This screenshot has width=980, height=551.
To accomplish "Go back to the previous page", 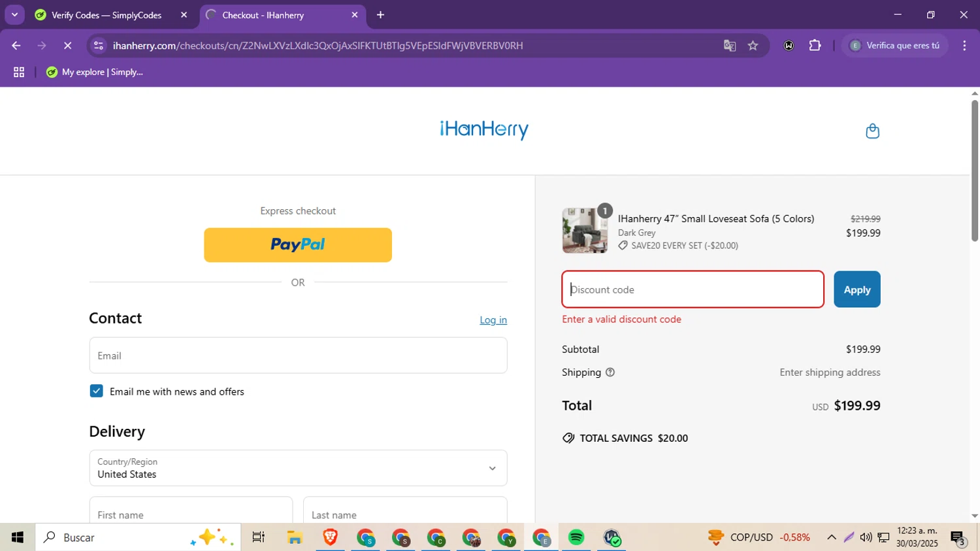I will pyautogui.click(x=16, y=46).
